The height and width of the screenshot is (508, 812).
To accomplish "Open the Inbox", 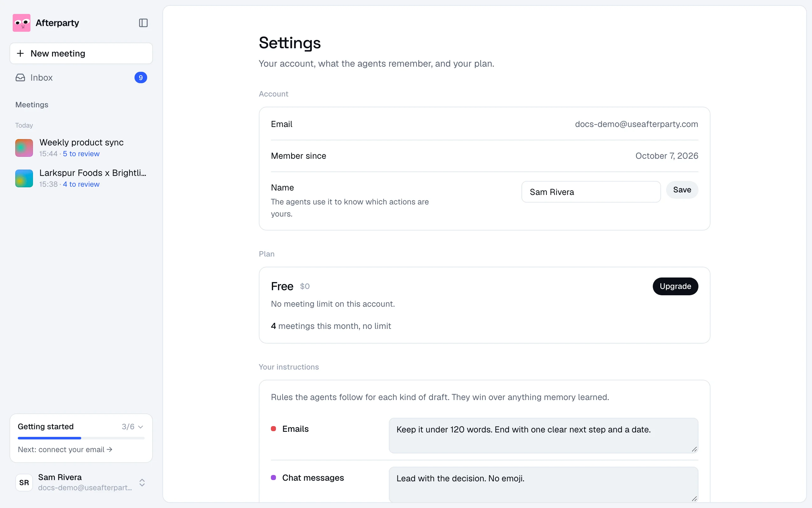I will 81,77.
